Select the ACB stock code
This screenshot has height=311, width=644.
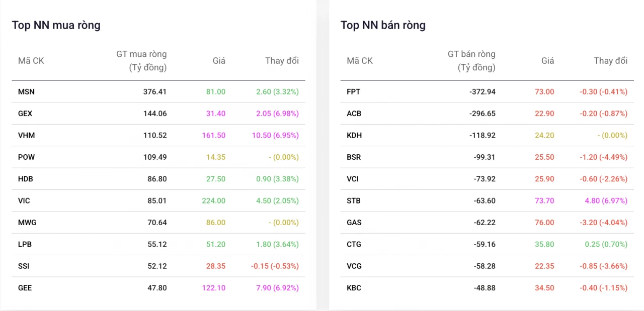click(x=354, y=114)
